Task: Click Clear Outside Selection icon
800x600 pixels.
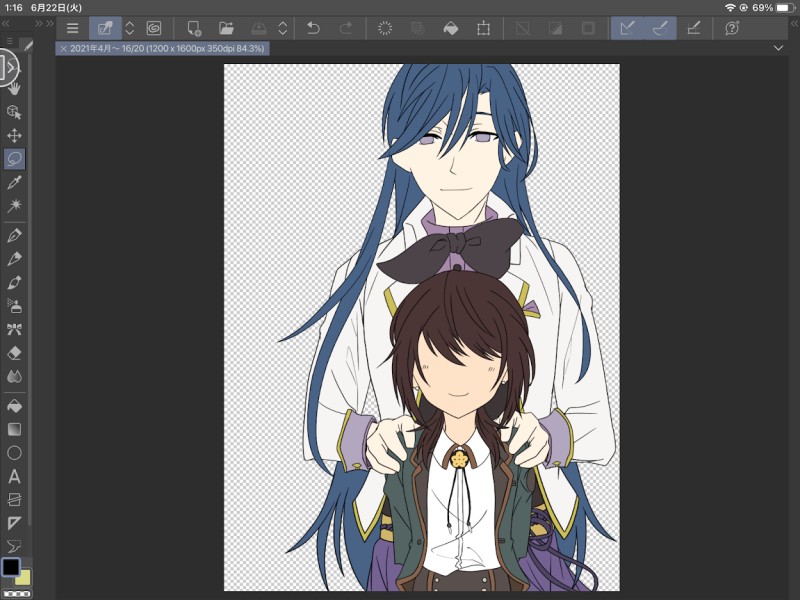Action: (x=418, y=28)
